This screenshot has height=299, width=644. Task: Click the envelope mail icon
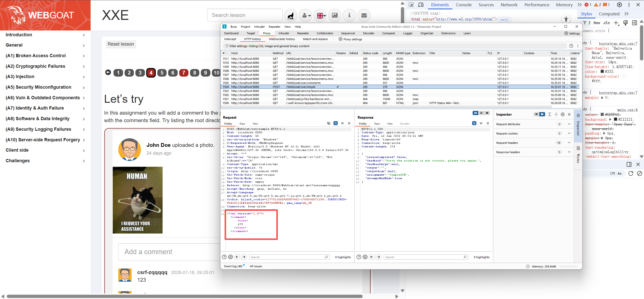[x=364, y=16]
